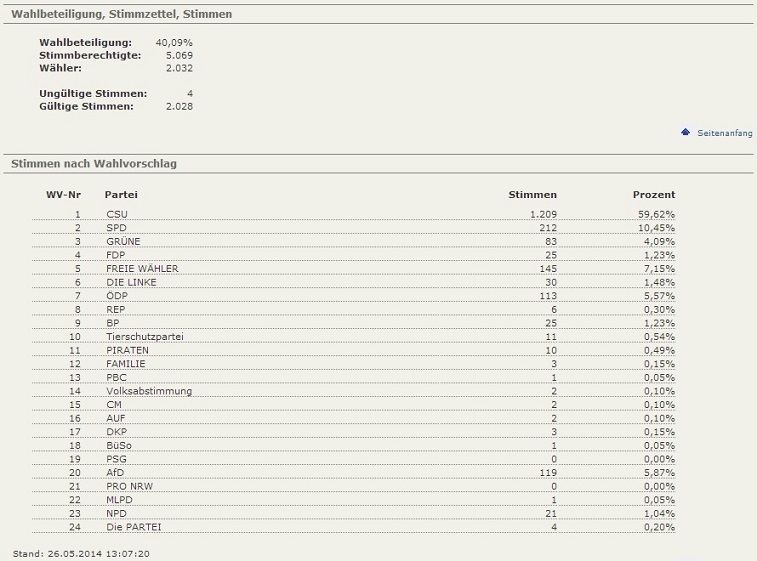Viewport: 757px width, 561px height.
Task: Click the PBC party label
Action: tap(116, 377)
